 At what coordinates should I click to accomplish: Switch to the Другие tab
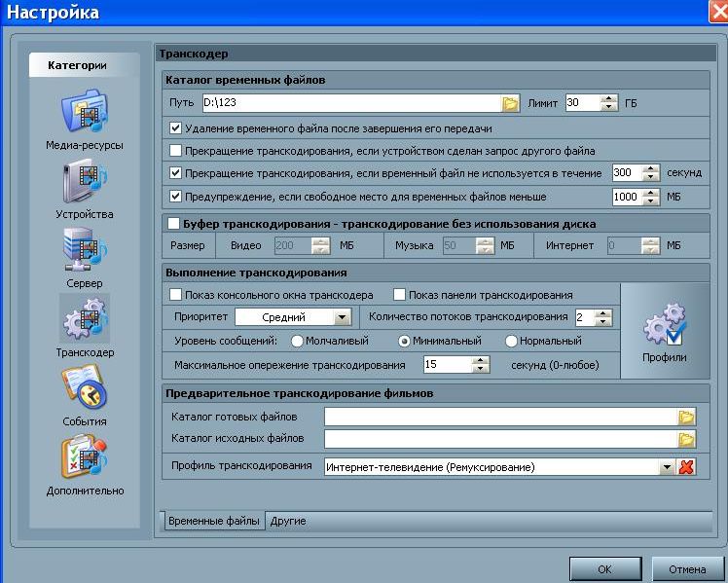point(288,521)
